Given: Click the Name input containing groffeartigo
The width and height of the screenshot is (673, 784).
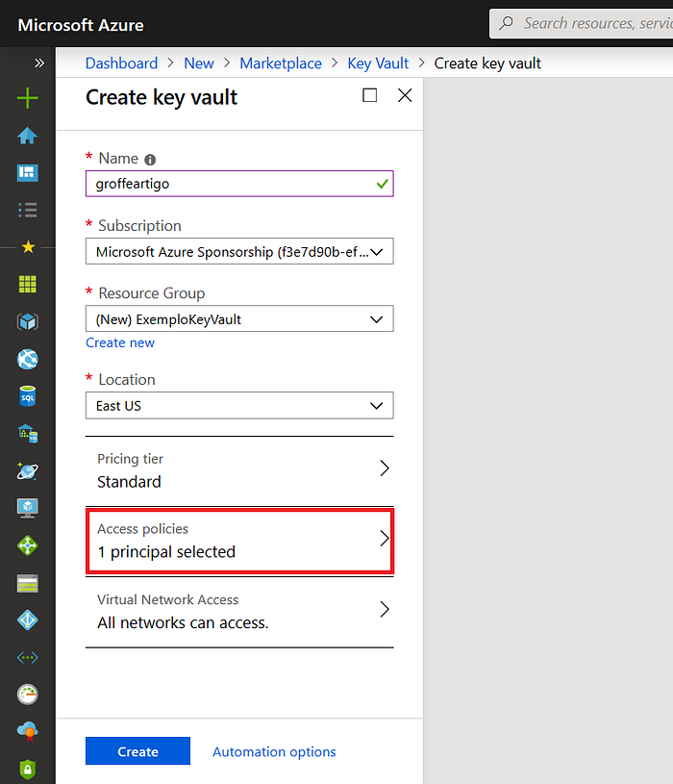Looking at the screenshot, I should click(x=239, y=184).
